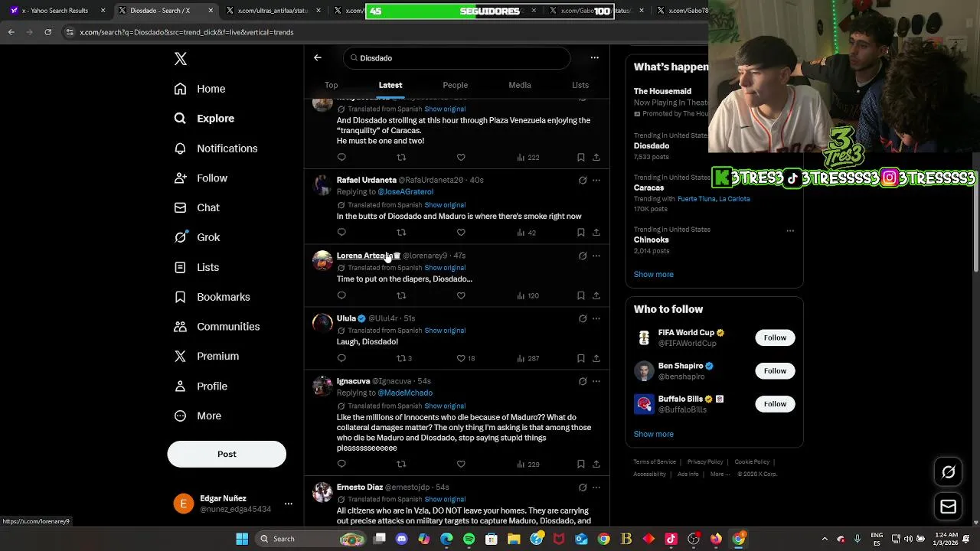Show original for Rafael Urdaneta's post
This screenshot has height=551, width=980.
(445, 205)
